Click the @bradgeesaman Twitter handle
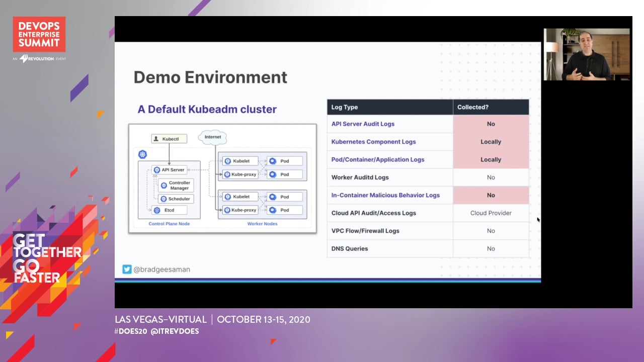644x362 pixels. pyautogui.click(x=162, y=269)
